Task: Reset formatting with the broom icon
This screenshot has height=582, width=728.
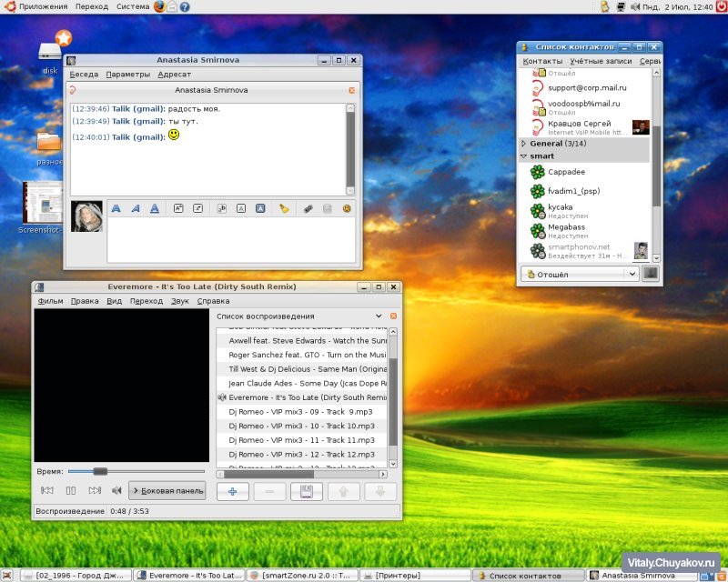Action: pos(284,209)
